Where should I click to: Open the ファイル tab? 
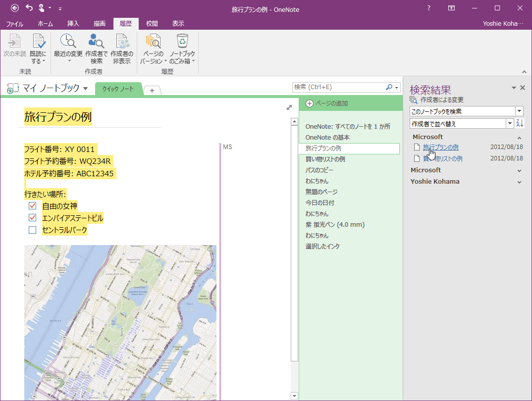[14, 24]
